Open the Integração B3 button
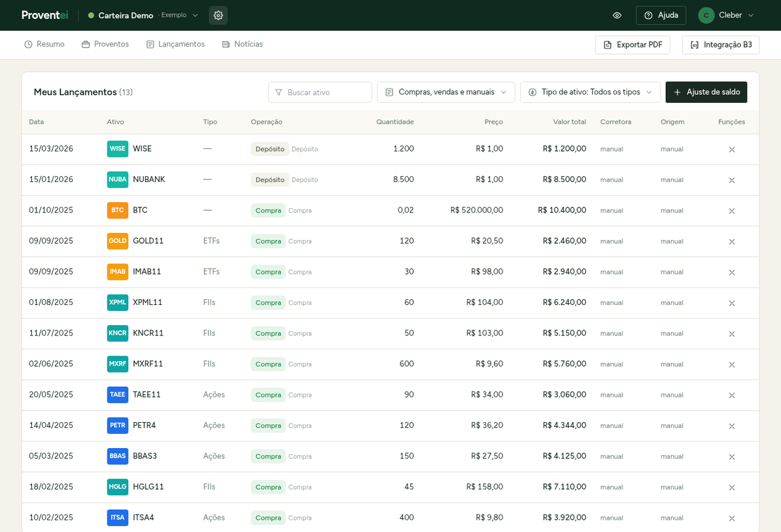Screen dimensions: 781x532 720,45
